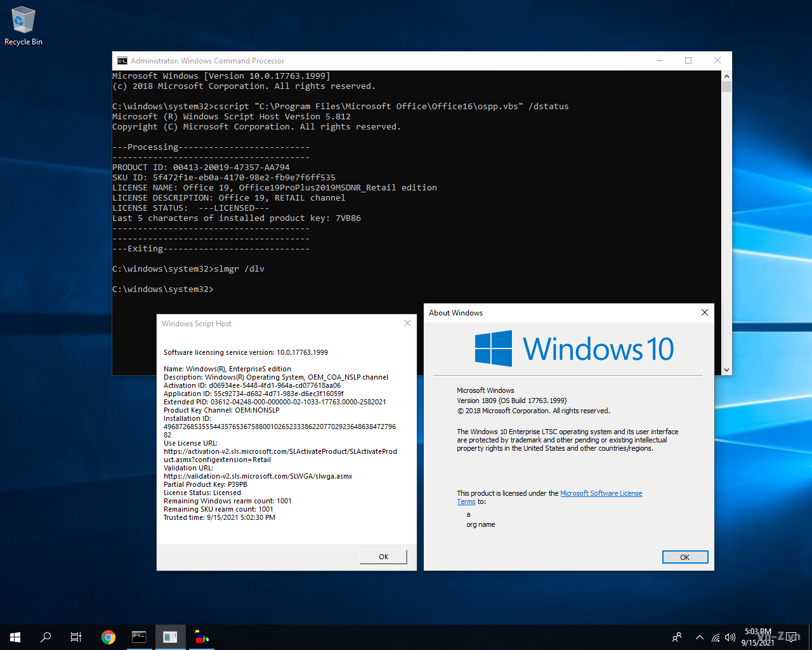This screenshot has height=650, width=812.
Task: Click the 'Remaining SKU rearm count: 1001' line
Action: point(218,509)
